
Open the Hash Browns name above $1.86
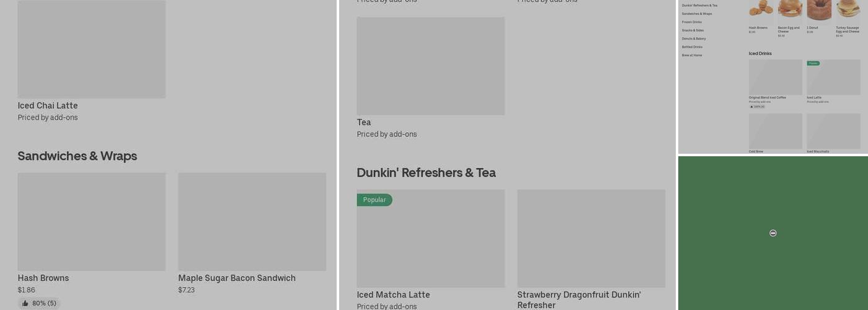tap(43, 278)
